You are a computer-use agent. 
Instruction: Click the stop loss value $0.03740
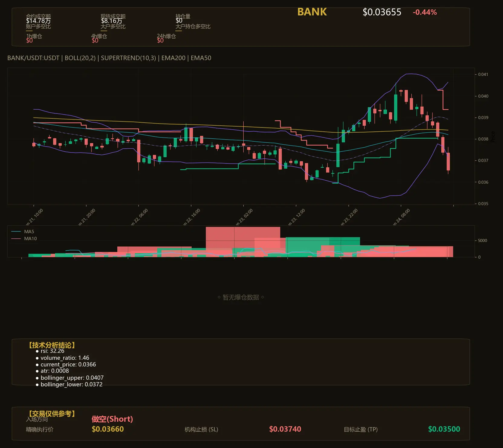click(285, 429)
